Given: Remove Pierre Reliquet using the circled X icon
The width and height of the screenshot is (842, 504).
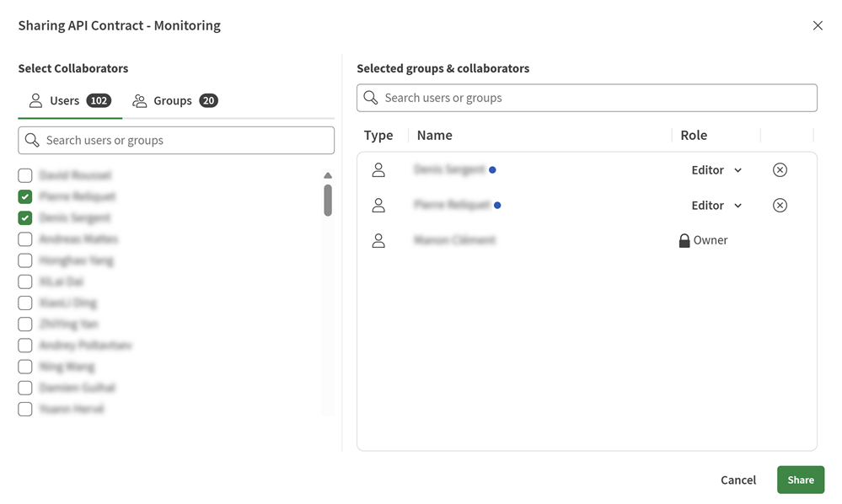Looking at the screenshot, I should coord(780,205).
